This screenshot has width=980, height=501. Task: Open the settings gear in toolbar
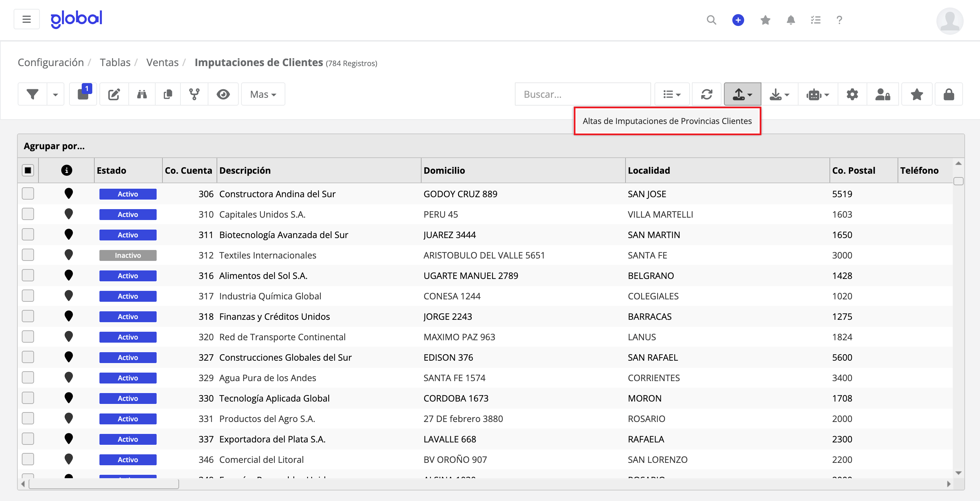(852, 94)
